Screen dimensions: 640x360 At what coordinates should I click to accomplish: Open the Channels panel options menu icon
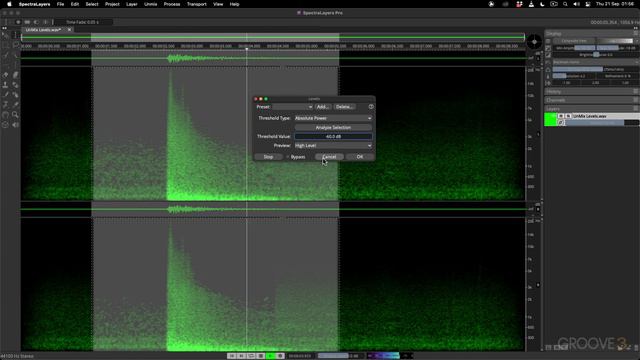click(x=636, y=100)
